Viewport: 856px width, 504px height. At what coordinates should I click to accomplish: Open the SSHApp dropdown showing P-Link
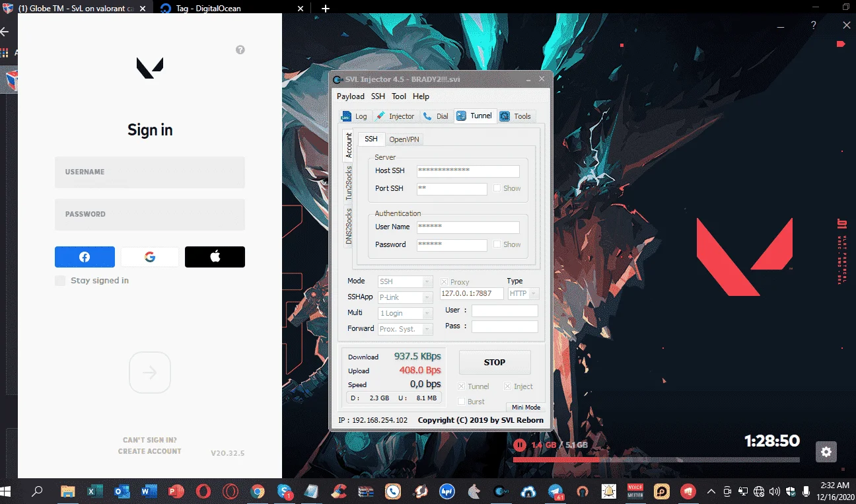tap(405, 297)
